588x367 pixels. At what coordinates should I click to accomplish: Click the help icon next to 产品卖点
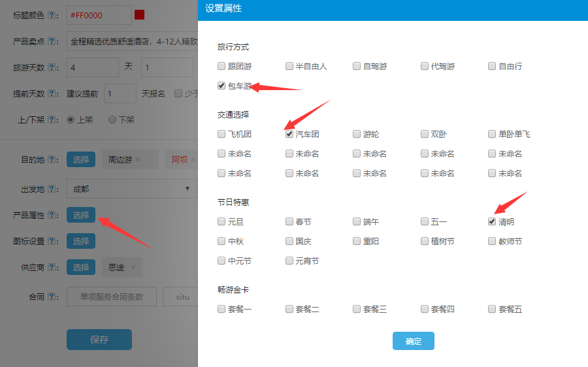point(52,41)
